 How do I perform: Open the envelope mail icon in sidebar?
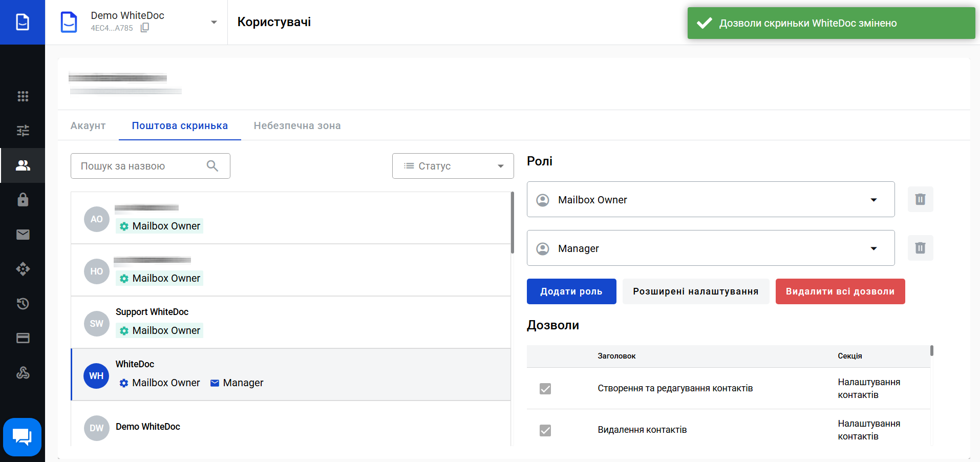pos(23,235)
